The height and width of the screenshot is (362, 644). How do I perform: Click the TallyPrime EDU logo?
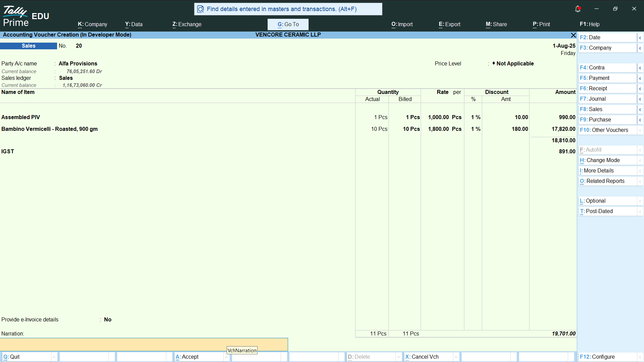click(x=26, y=16)
